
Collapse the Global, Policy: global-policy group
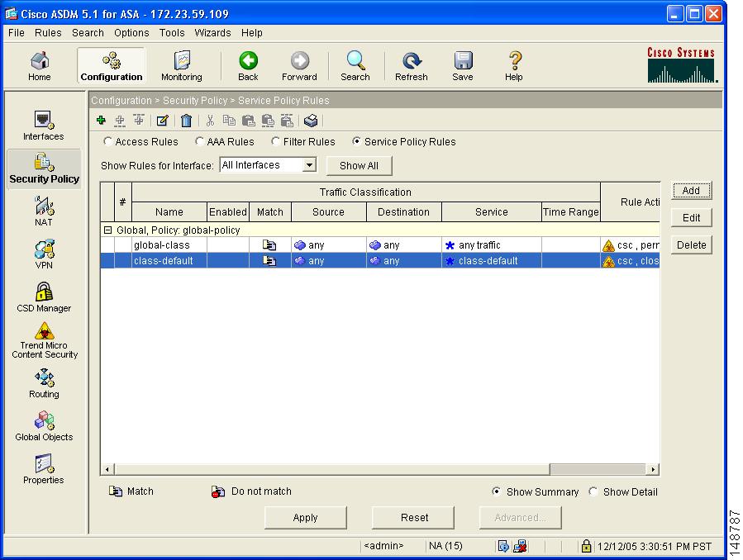(x=107, y=230)
